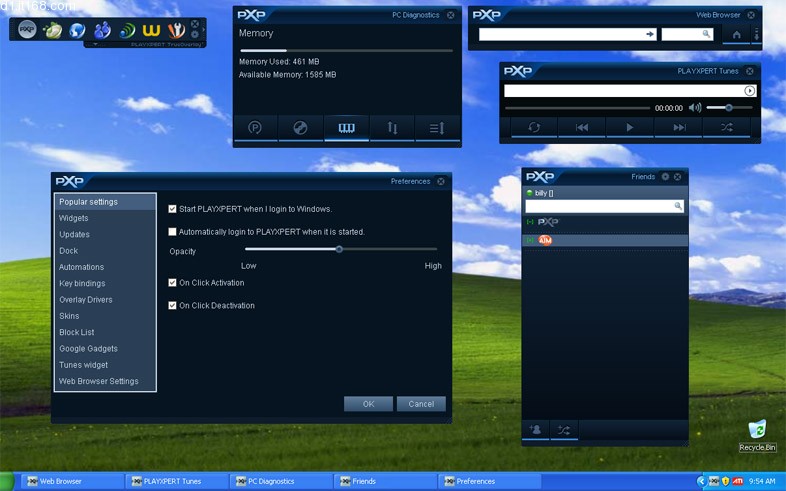
Task: Click the magnifier in Web Browser search box
Action: (706, 34)
